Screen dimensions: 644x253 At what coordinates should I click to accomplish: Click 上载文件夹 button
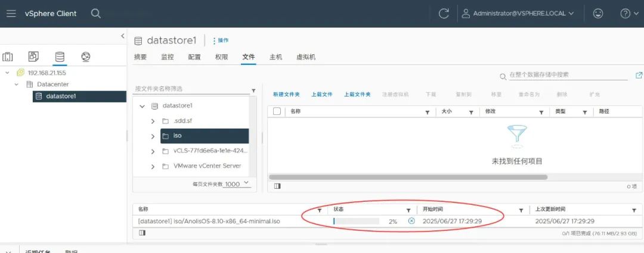tap(357, 94)
